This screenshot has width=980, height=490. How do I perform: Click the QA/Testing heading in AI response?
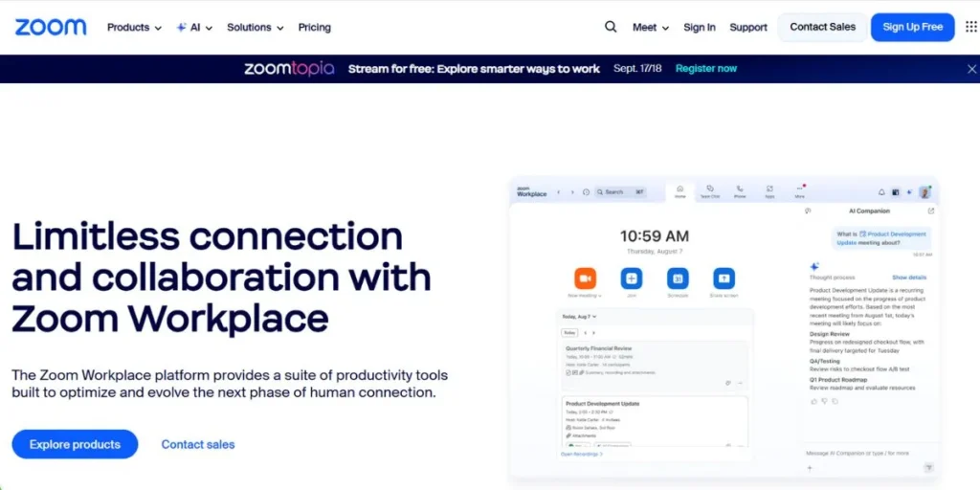[825, 361]
